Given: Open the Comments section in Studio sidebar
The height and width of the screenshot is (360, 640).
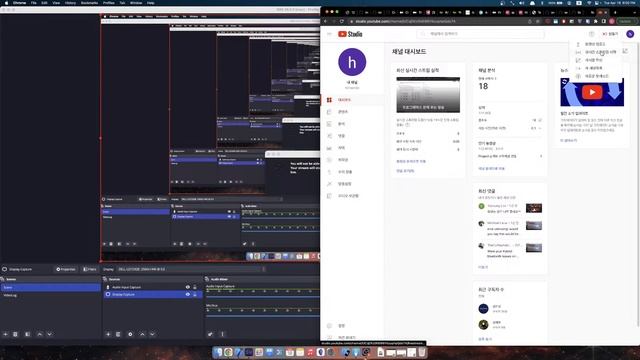Looking at the screenshot, I should click(x=352, y=136).
